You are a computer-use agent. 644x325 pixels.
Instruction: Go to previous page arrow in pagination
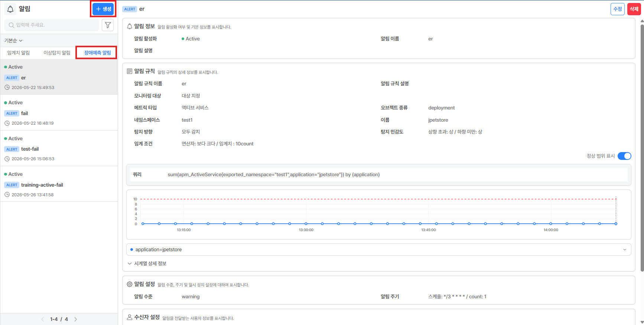pyautogui.click(x=43, y=319)
